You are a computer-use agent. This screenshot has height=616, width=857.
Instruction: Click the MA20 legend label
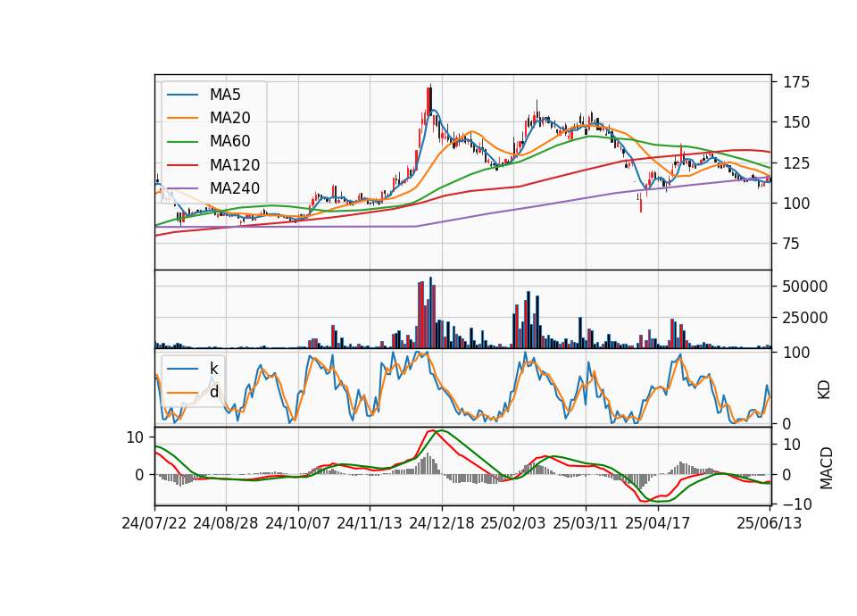coord(229,118)
